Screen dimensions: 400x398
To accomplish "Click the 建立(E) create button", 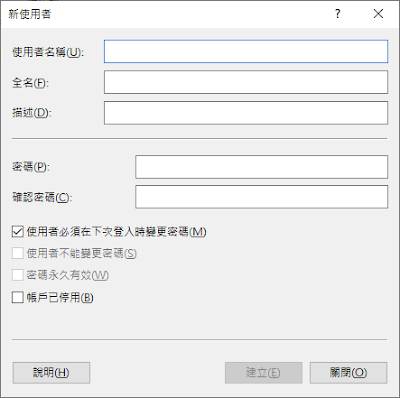I will click(264, 373).
